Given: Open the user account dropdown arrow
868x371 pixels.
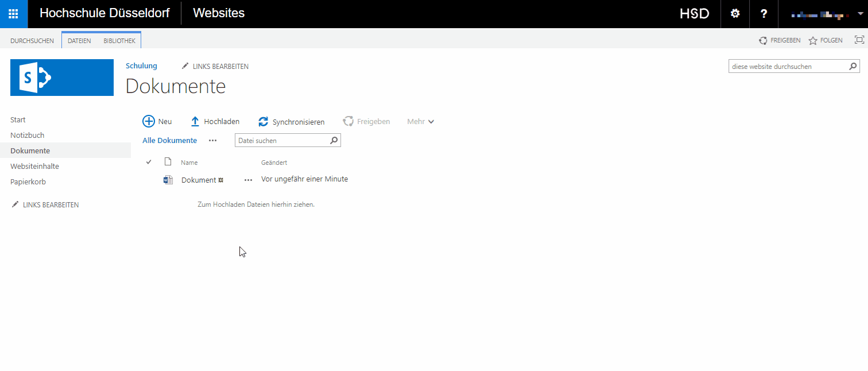Looking at the screenshot, I should click(860, 14).
